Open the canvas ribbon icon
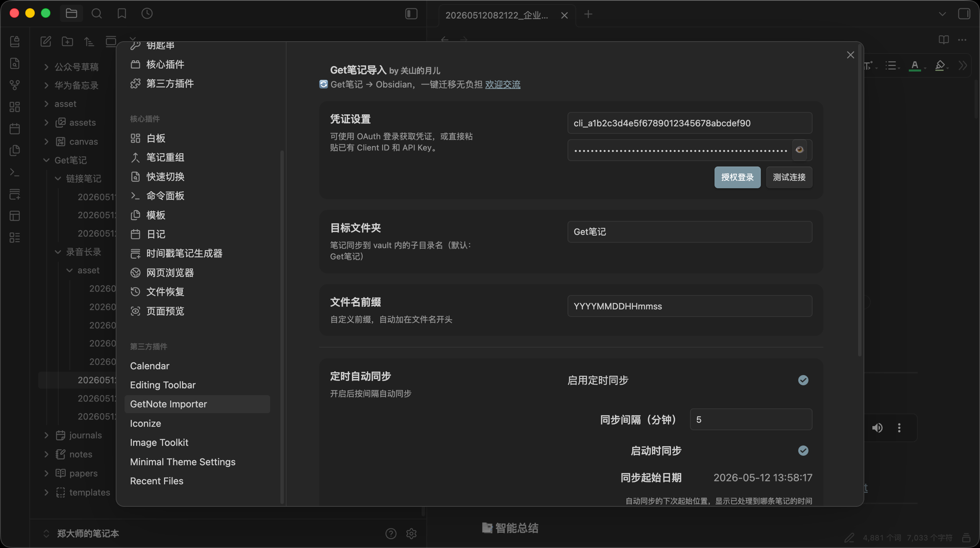 coord(15,107)
